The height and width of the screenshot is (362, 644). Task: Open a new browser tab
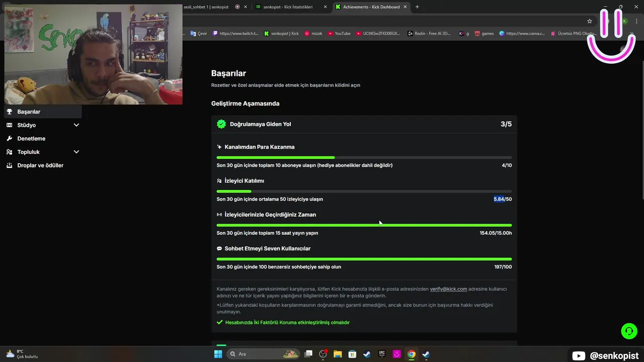[x=417, y=7]
